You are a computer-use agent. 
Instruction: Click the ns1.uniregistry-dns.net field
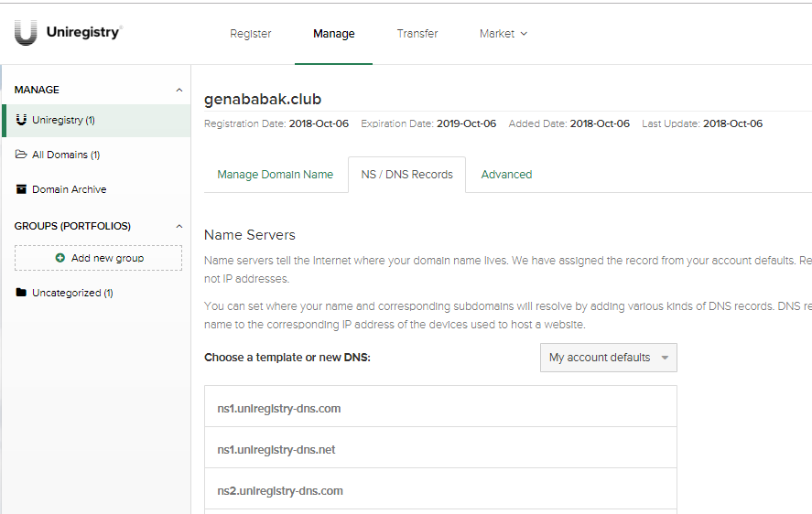(x=440, y=448)
